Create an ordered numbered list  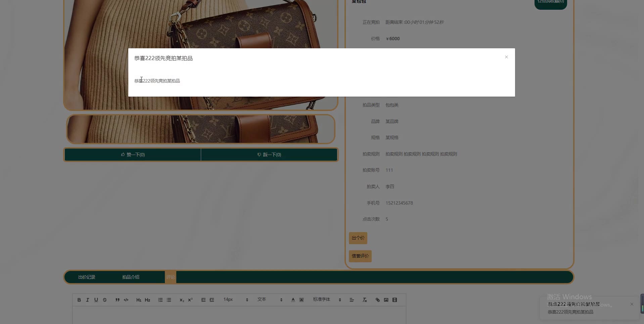tap(160, 300)
